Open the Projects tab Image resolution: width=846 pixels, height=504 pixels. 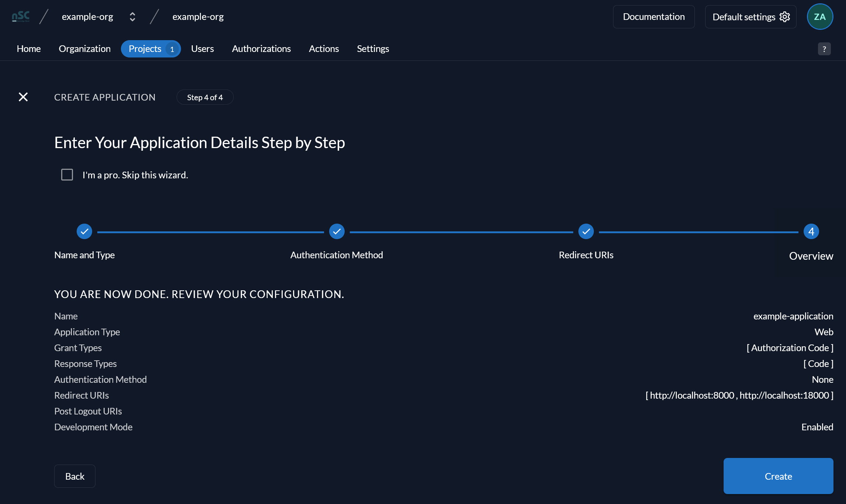click(x=151, y=49)
